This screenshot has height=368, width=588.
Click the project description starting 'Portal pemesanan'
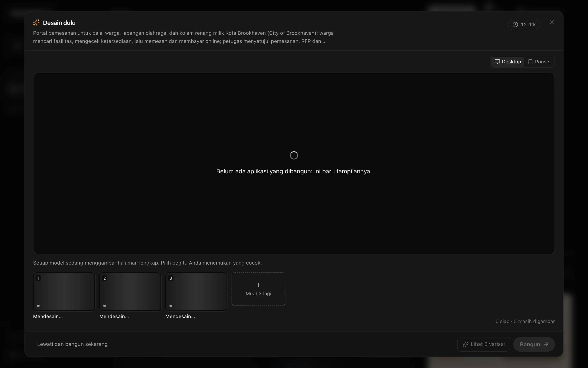click(184, 37)
